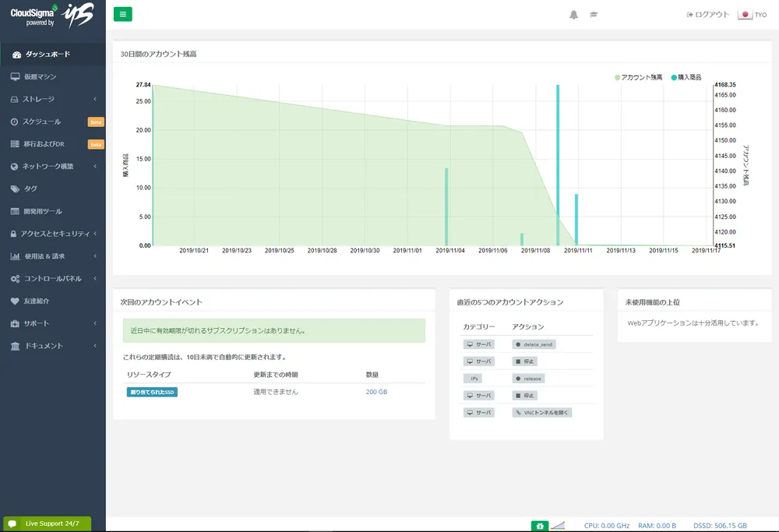779x532 pixels.
Task: Expand the アクセスとセキュリティ submenu chevron
Action: coord(95,234)
